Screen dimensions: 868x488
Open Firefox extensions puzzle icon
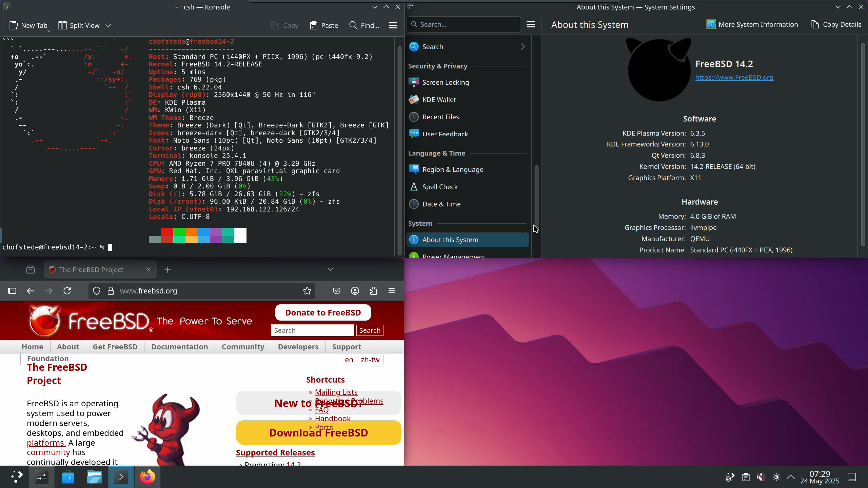(373, 291)
